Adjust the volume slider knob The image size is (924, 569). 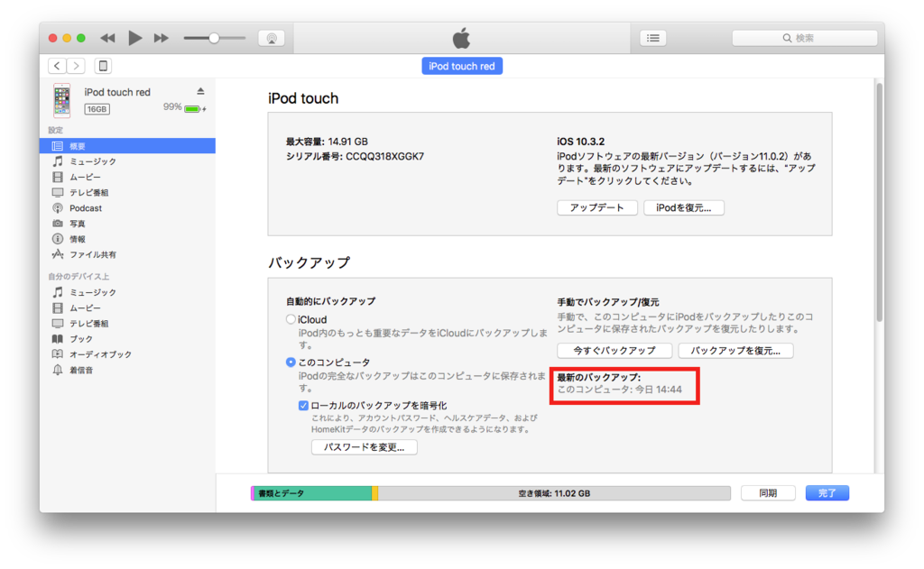[x=214, y=38]
